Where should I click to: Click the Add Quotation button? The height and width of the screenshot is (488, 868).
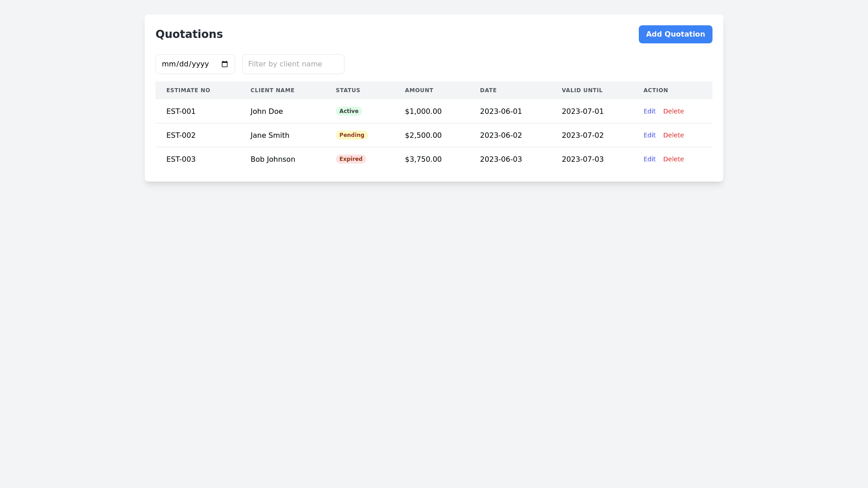tap(675, 34)
